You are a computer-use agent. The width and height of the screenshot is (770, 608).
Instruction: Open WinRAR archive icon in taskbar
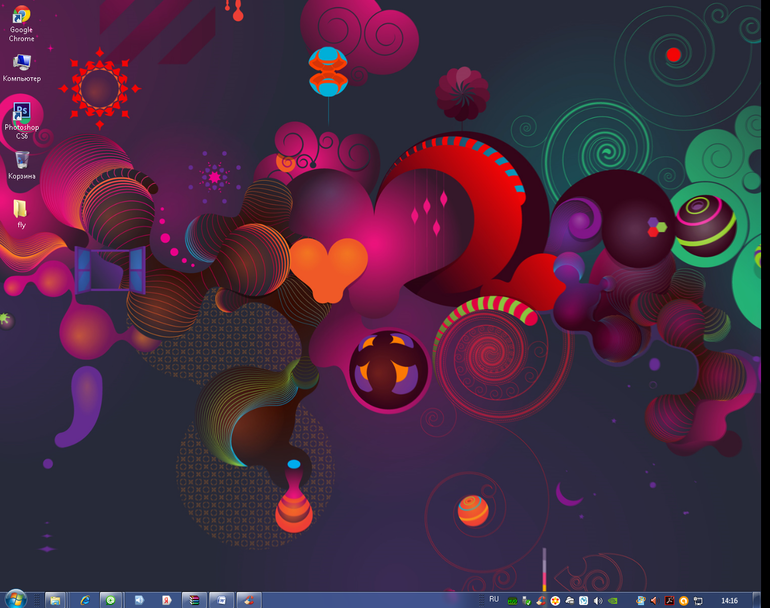(x=194, y=600)
